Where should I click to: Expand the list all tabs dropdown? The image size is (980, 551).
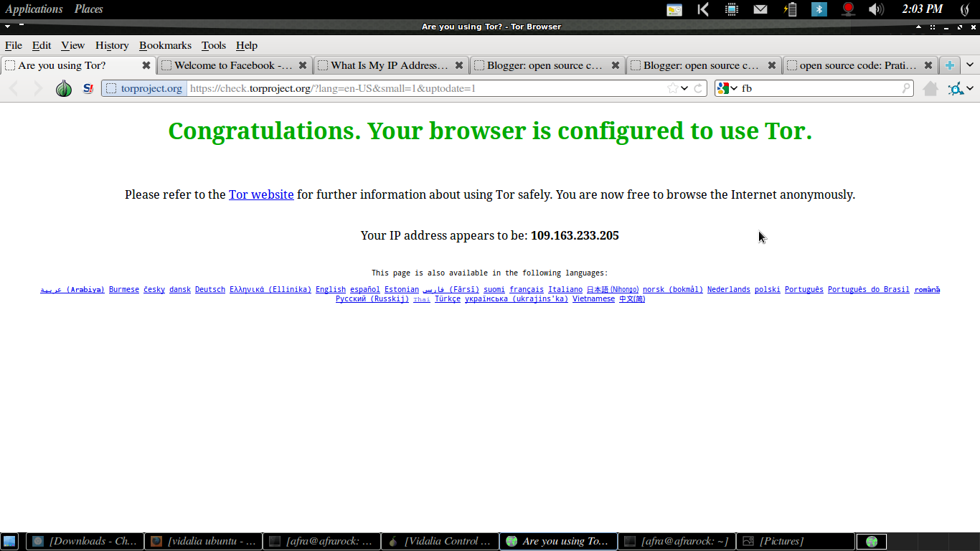(970, 65)
